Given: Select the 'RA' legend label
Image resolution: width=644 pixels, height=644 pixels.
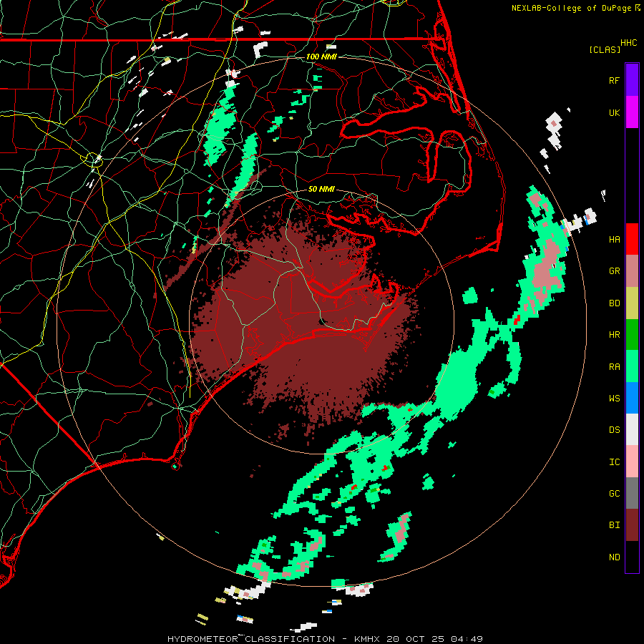Looking at the screenshot, I should point(614,366).
